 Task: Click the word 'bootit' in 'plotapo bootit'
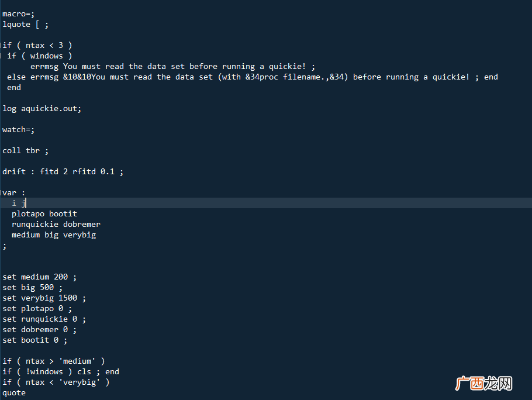coord(63,213)
